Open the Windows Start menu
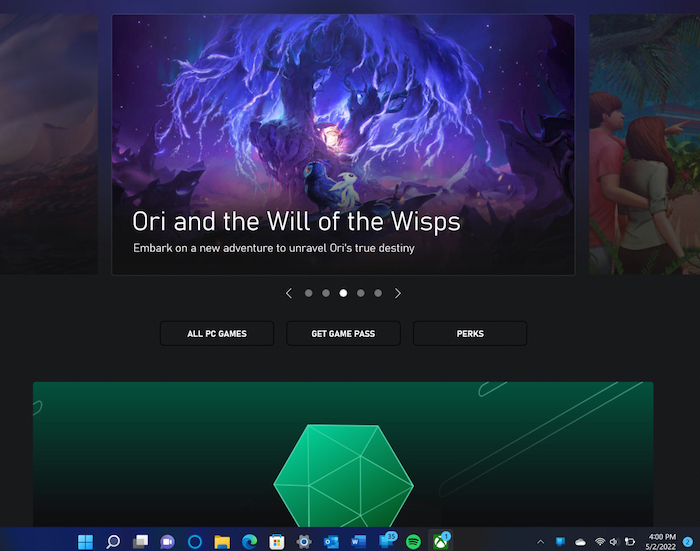This screenshot has height=551, width=700. click(85, 542)
